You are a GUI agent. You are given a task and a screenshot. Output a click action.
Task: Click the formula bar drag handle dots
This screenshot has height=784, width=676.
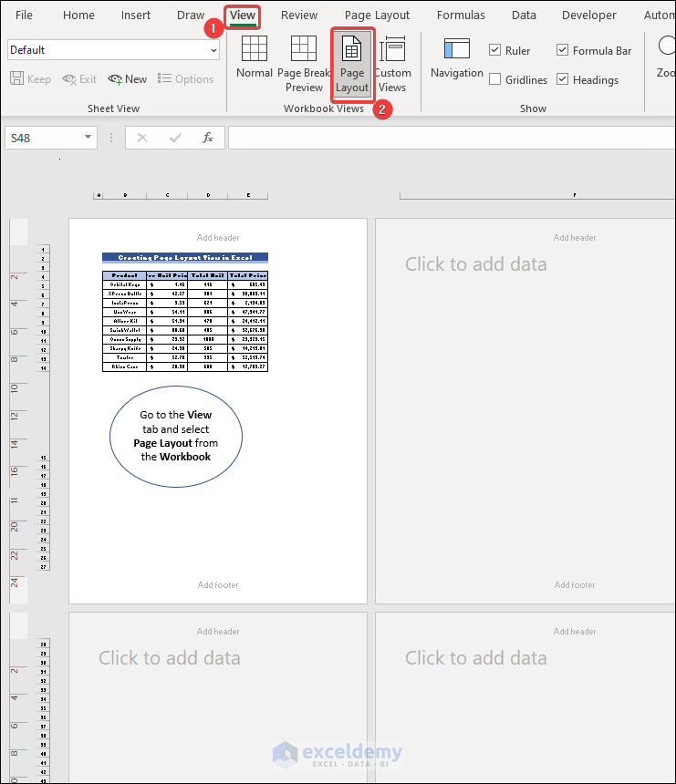(111, 138)
